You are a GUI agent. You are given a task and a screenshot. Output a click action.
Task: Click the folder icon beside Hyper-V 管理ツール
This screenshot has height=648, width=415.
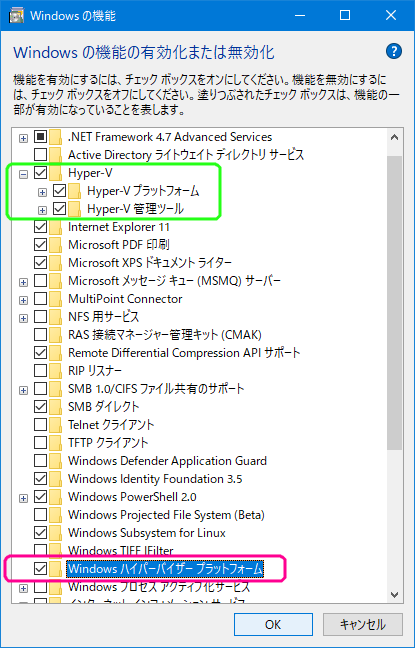point(75,210)
